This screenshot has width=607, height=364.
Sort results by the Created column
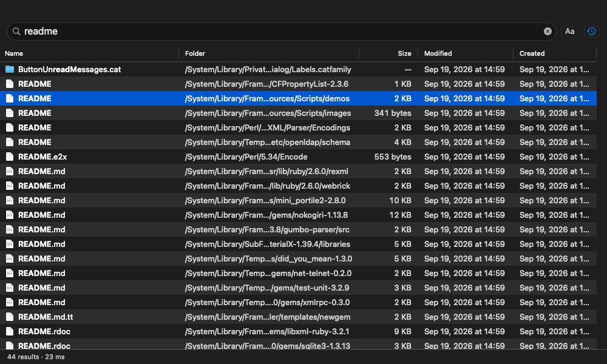pyautogui.click(x=532, y=53)
